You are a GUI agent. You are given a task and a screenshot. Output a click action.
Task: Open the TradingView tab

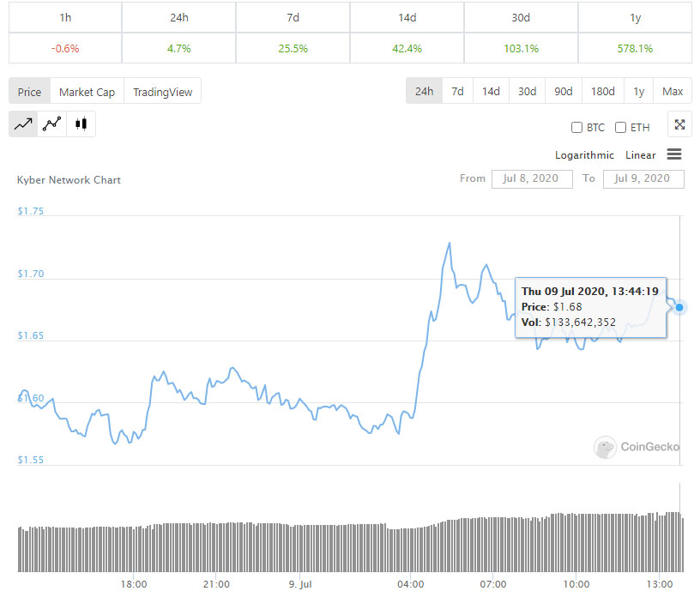(162, 92)
